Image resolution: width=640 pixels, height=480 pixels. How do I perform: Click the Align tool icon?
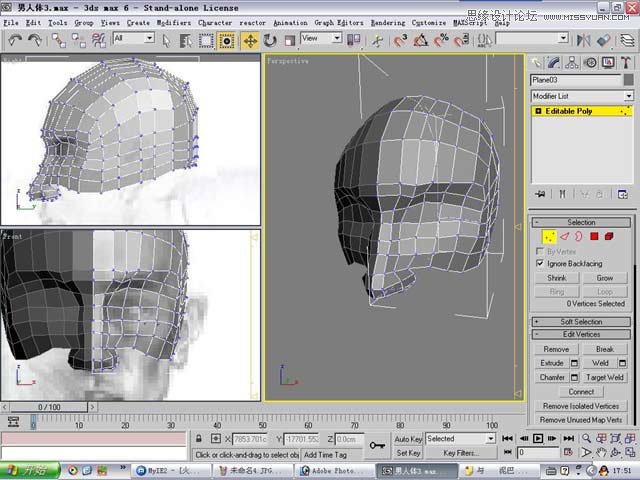pyautogui.click(x=603, y=40)
